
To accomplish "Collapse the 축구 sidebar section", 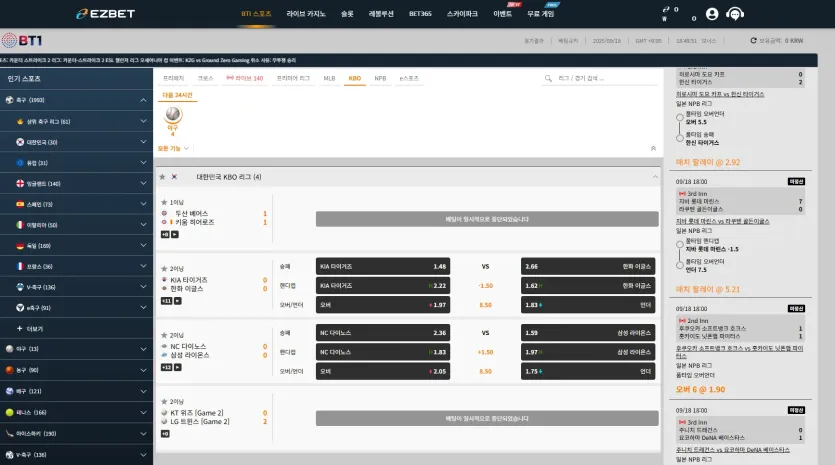I will [143, 100].
